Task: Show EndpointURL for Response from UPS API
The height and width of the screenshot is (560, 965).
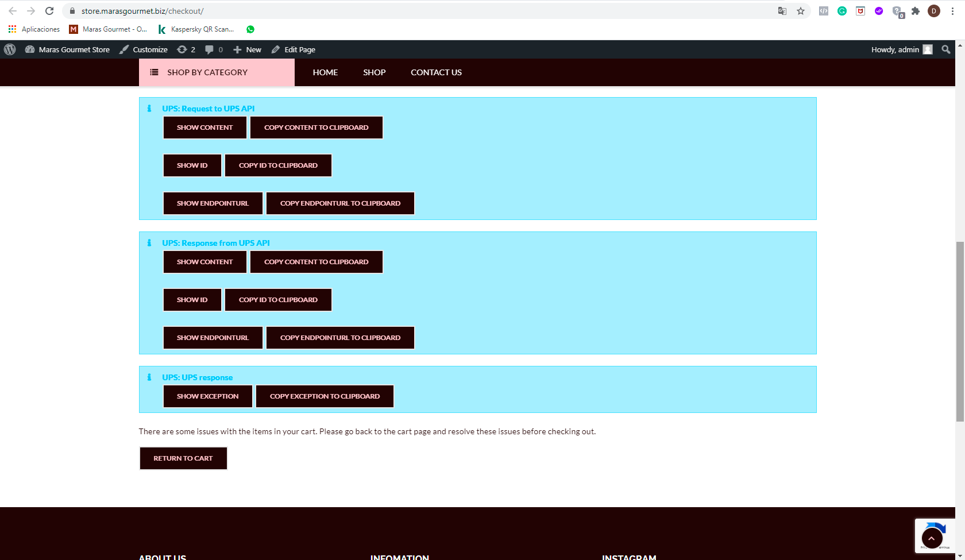Action: pyautogui.click(x=213, y=338)
